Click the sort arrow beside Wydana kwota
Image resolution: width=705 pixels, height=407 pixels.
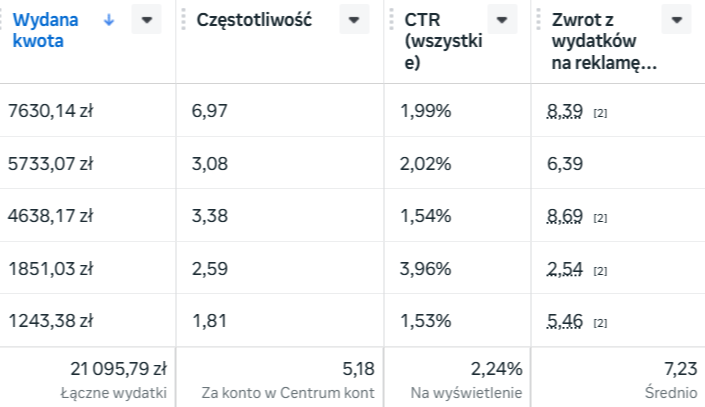pos(109,19)
